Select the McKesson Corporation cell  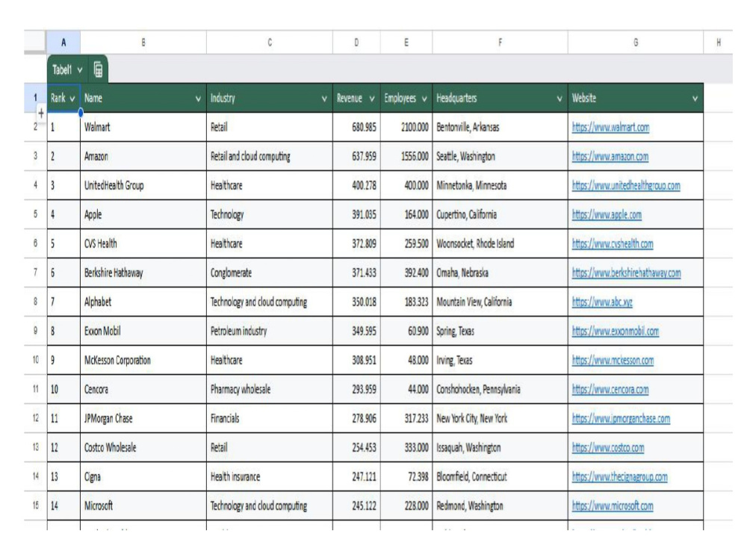coord(143,360)
